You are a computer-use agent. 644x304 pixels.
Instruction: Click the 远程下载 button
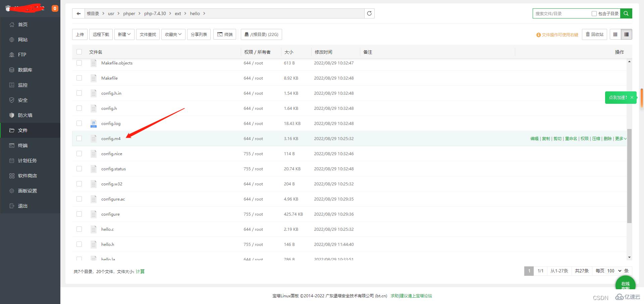(x=101, y=34)
